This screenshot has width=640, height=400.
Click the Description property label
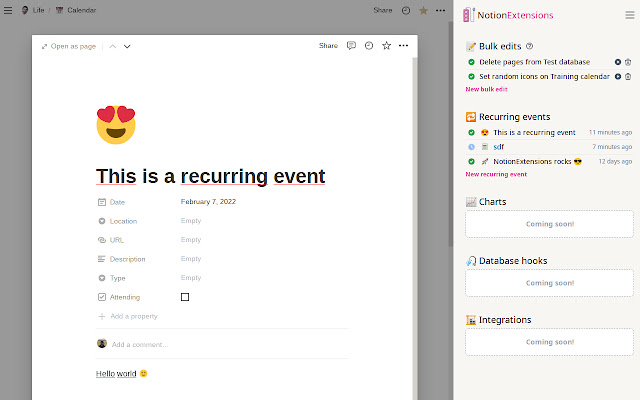click(127, 259)
